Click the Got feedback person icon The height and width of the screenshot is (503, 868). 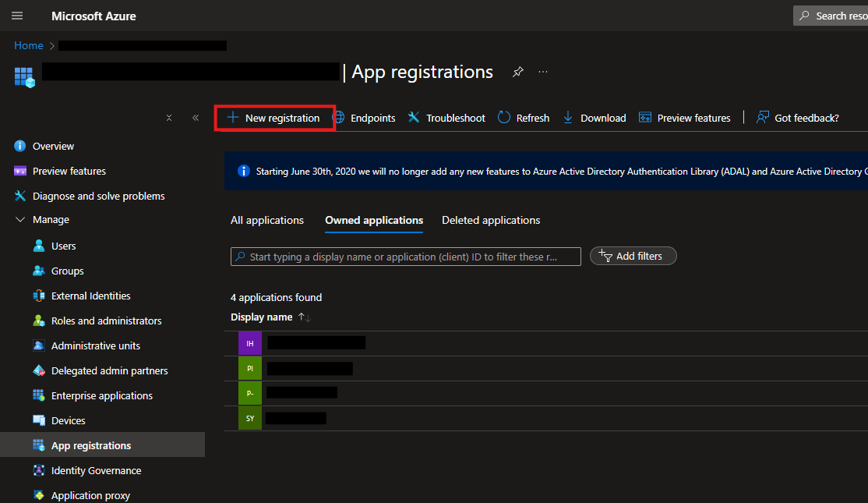click(762, 118)
